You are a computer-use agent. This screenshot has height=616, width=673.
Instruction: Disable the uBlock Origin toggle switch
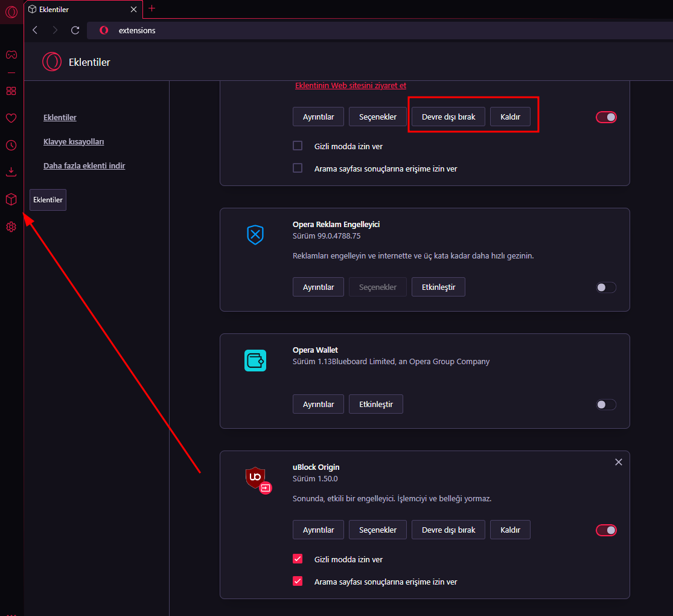click(606, 530)
